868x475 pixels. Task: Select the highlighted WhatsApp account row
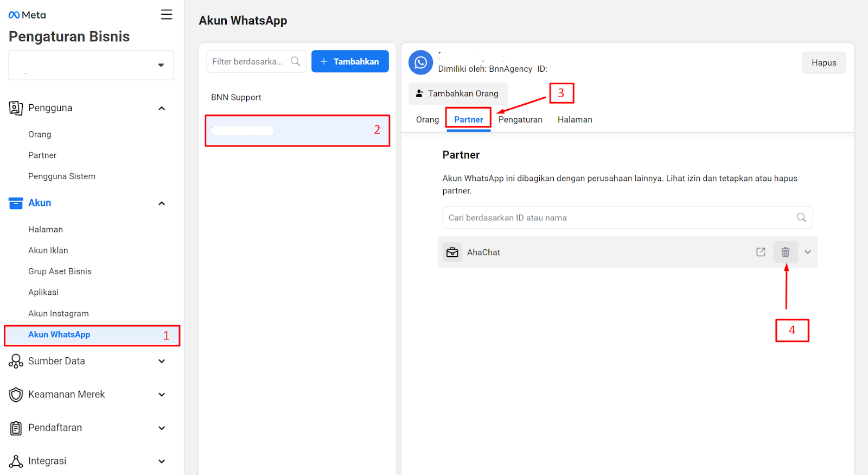(x=297, y=131)
